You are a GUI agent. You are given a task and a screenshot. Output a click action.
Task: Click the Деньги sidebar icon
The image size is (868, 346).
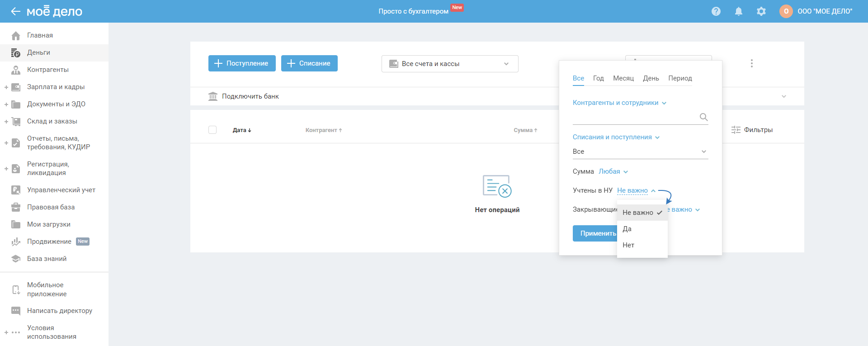(x=16, y=52)
